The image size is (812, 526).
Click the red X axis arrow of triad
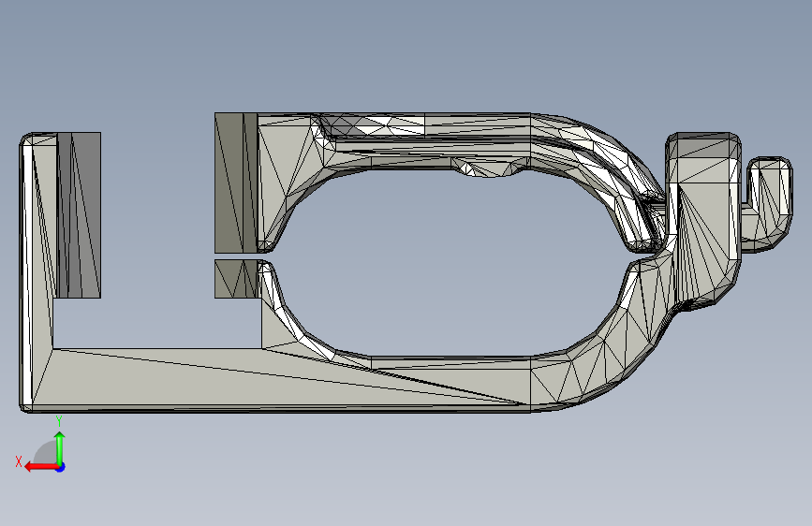tap(41, 467)
